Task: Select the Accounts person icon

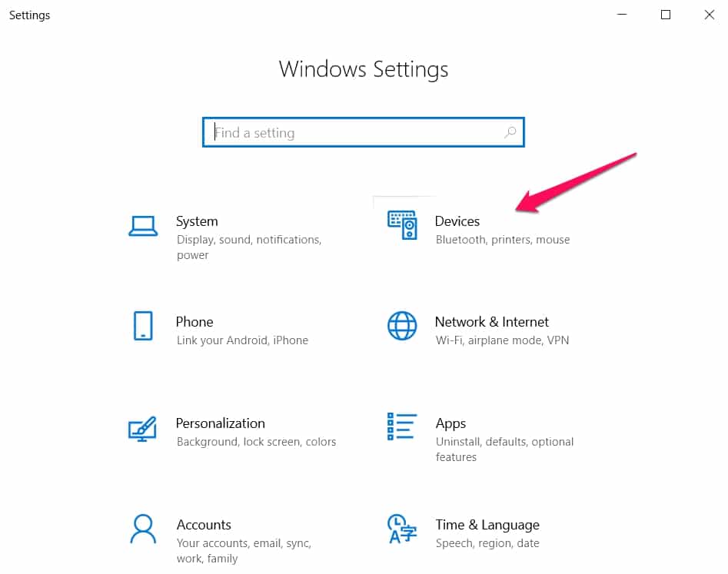Action: [x=143, y=529]
